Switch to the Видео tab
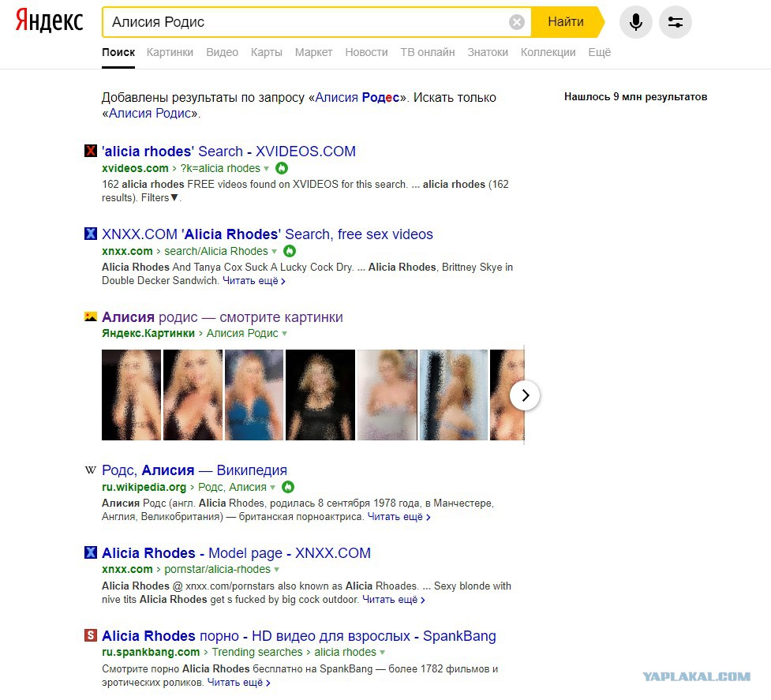The width and height of the screenshot is (771, 700). click(x=223, y=52)
